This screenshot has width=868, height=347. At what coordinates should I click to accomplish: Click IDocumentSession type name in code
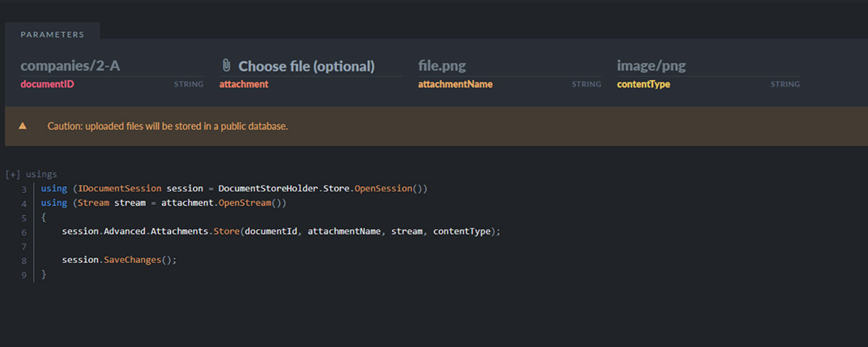(x=119, y=189)
